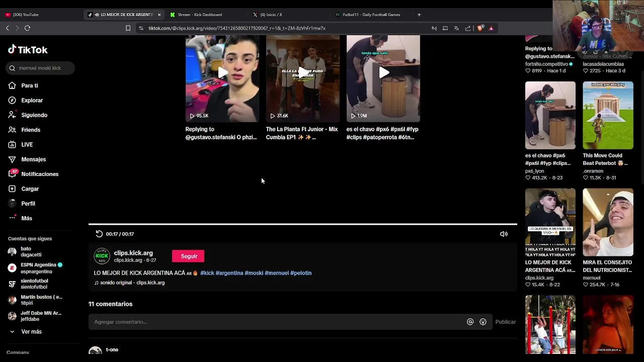The height and width of the screenshot is (362, 644).
Task: Open This Move Could Beat Peterbot video
Action: 608,115
